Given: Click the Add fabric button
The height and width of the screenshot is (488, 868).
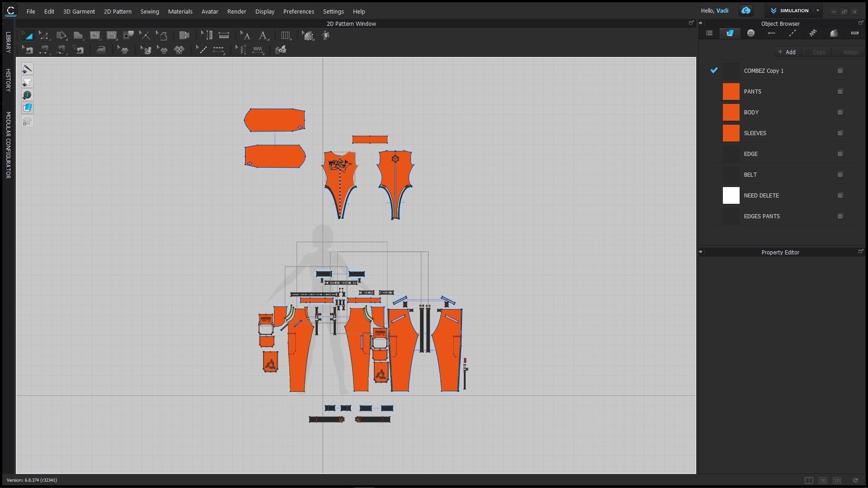Looking at the screenshot, I should click(787, 52).
